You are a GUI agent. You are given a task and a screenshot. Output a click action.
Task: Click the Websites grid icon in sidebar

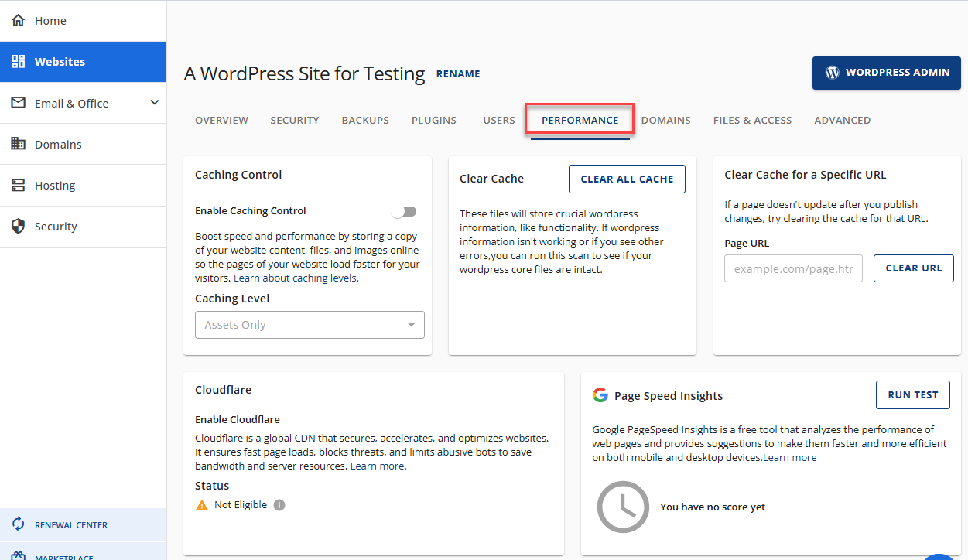(x=19, y=62)
